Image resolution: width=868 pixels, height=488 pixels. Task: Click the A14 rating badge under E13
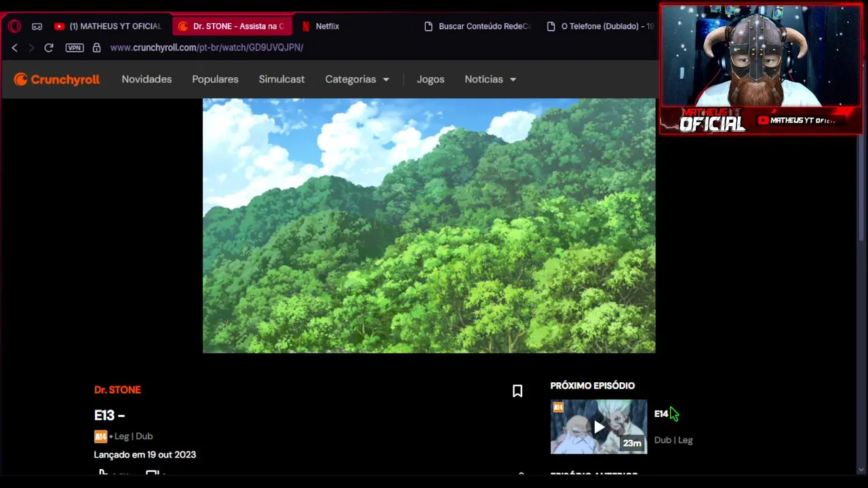coord(100,436)
